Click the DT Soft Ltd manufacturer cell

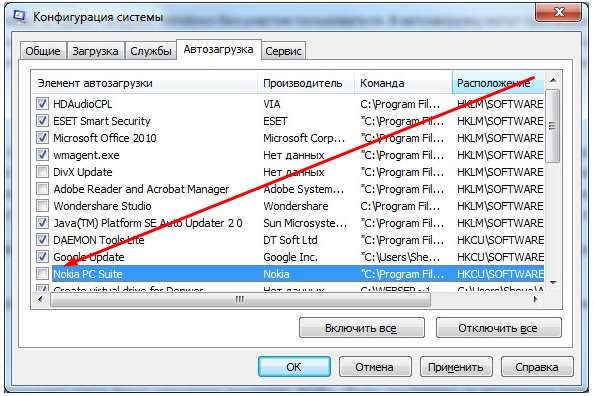[290, 240]
